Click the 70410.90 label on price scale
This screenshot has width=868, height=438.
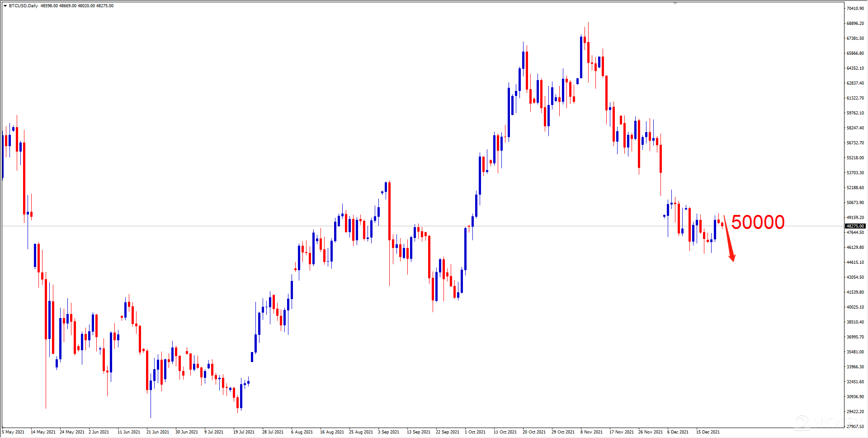pos(855,9)
